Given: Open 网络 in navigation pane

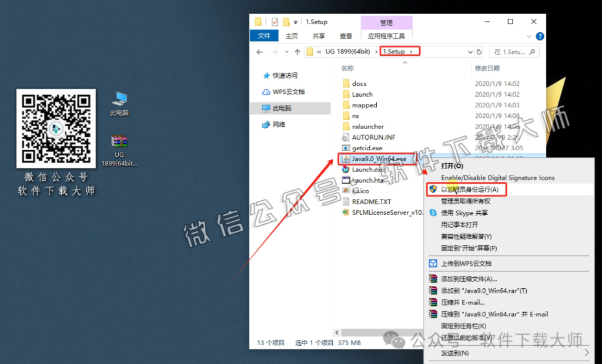Looking at the screenshot, I should tap(274, 124).
